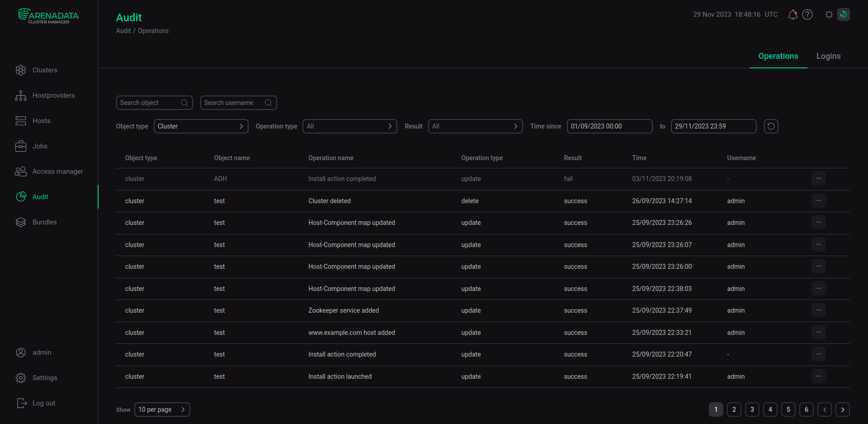Open row menu for ADH failed install

(819, 179)
